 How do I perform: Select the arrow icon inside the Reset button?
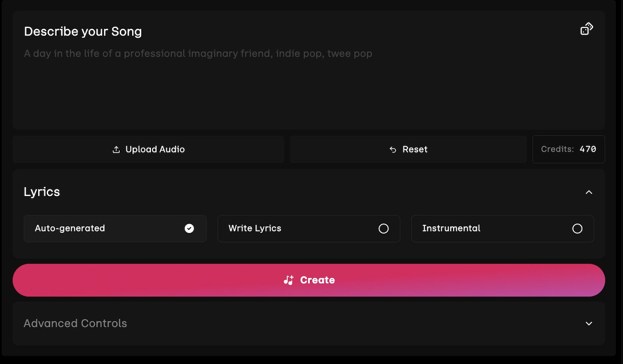[x=392, y=150]
